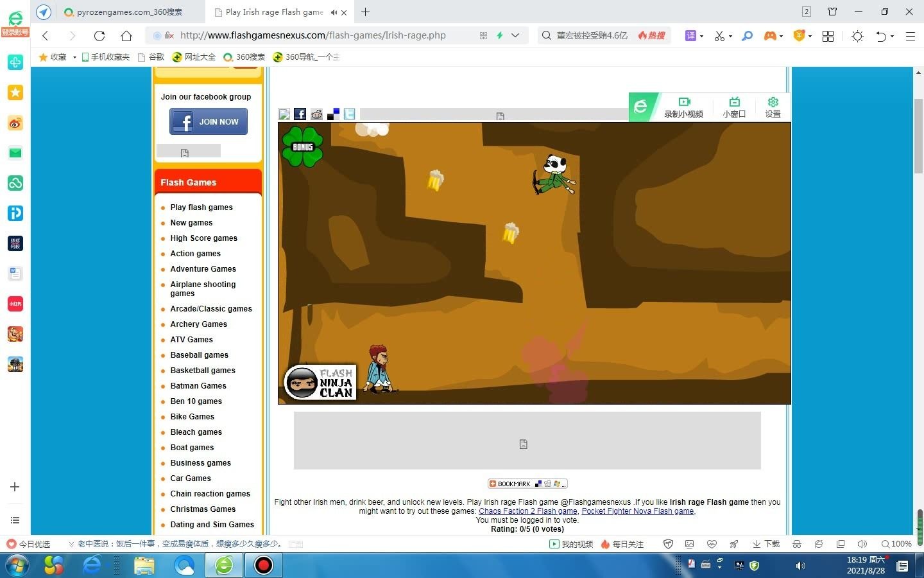
Task: Click the yellow star favorites sidebar icon
Action: (15, 92)
